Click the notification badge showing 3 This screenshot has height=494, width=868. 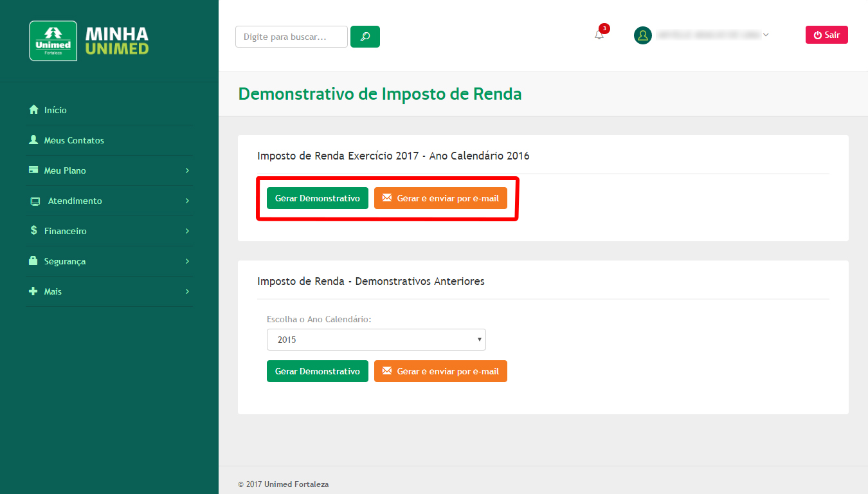[x=604, y=28]
